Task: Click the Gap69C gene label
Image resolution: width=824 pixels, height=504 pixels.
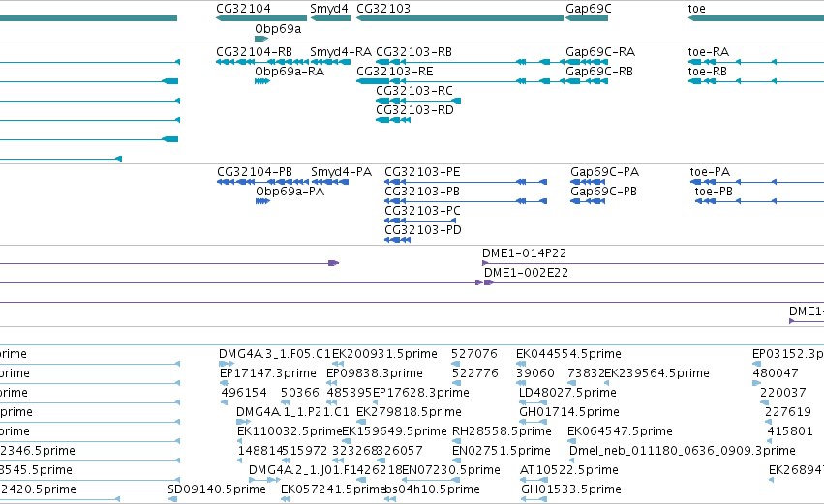Action: pos(588,9)
